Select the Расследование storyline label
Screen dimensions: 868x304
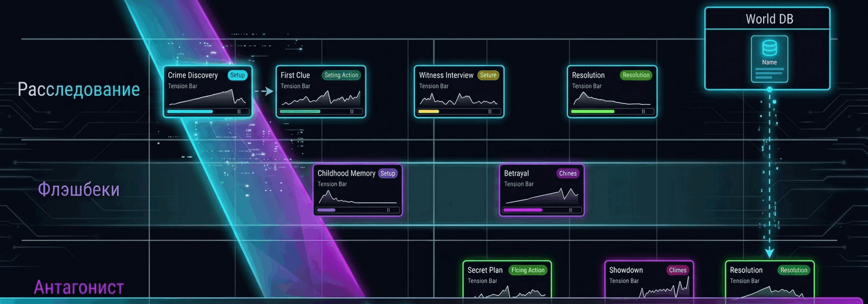click(x=79, y=90)
